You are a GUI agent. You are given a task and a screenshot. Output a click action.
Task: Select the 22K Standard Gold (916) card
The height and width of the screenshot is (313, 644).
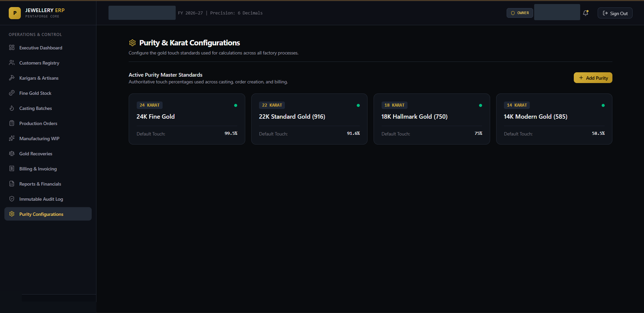pos(309,119)
